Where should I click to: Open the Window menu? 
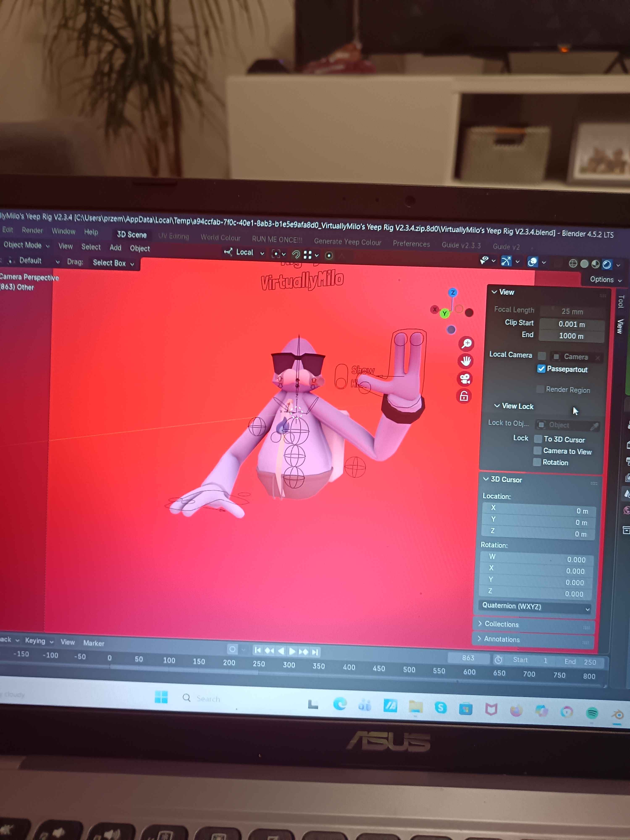coord(63,231)
